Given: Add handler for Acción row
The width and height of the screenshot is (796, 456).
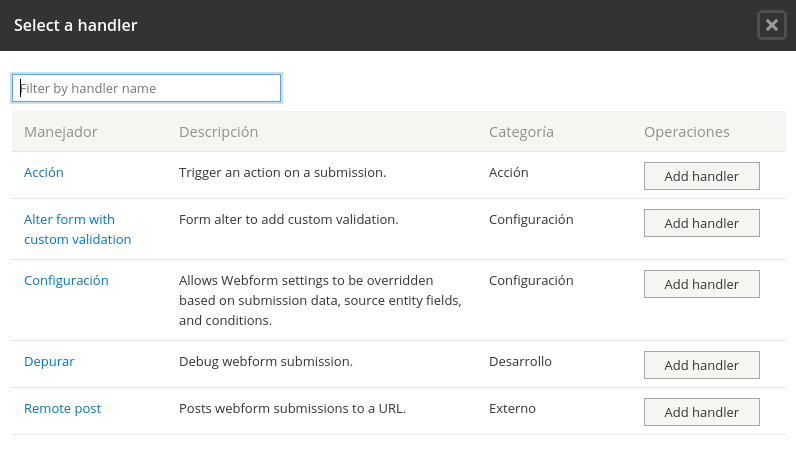Looking at the screenshot, I should pyautogui.click(x=702, y=176).
